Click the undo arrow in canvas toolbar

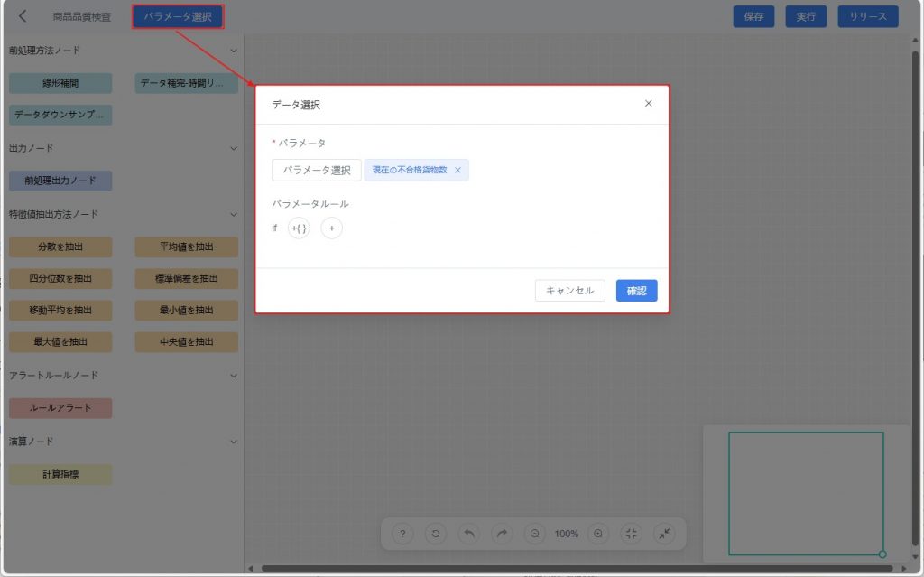pyautogui.click(x=468, y=534)
